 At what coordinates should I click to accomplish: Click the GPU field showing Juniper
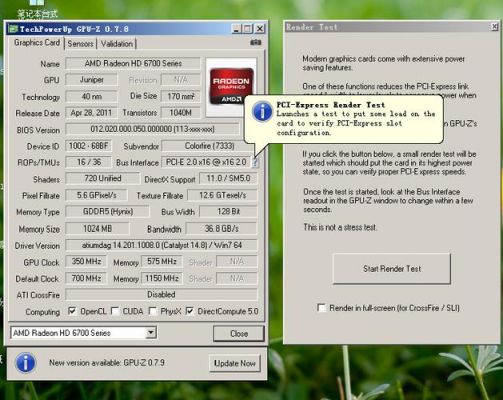92,80
